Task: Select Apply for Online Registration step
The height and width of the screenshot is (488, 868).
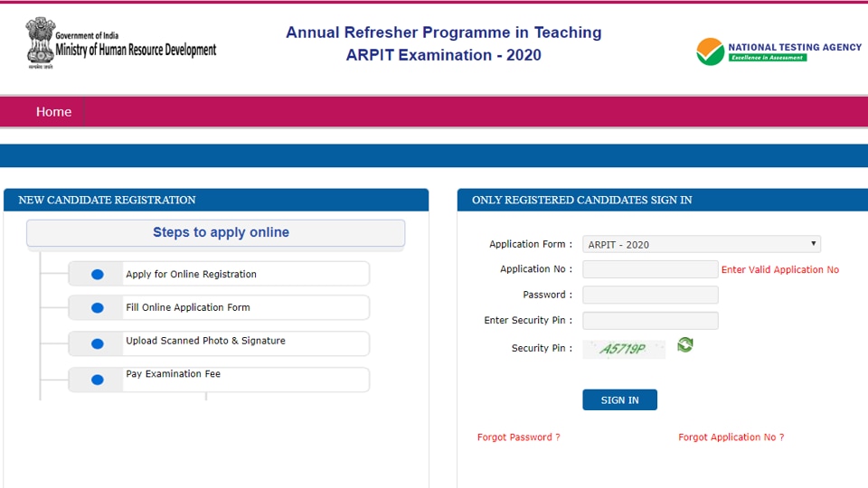Action: (x=191, y=275)
